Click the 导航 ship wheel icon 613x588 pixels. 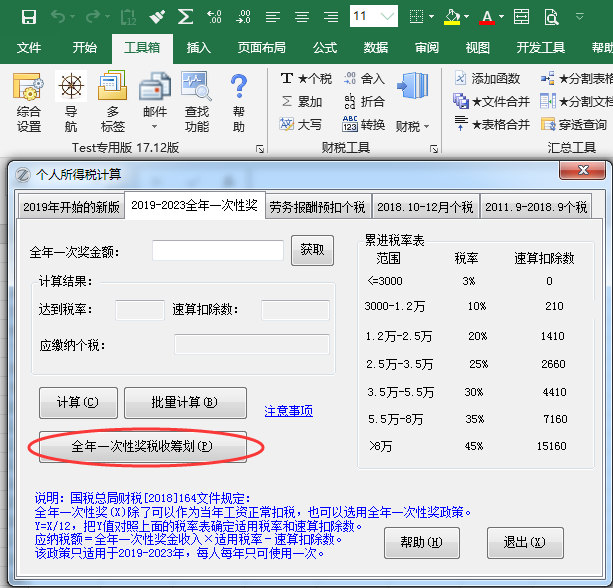click(x=70, y=102)
